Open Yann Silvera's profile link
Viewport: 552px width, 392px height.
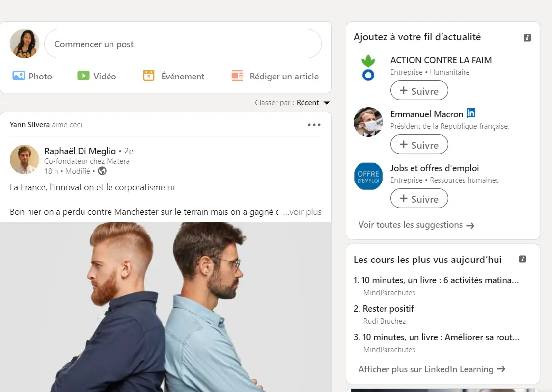pyautogui.click(x=29, y=125)
